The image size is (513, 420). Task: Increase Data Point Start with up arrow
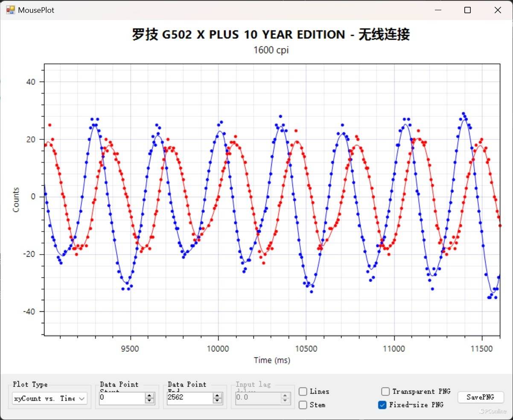[x=149, y=396]
